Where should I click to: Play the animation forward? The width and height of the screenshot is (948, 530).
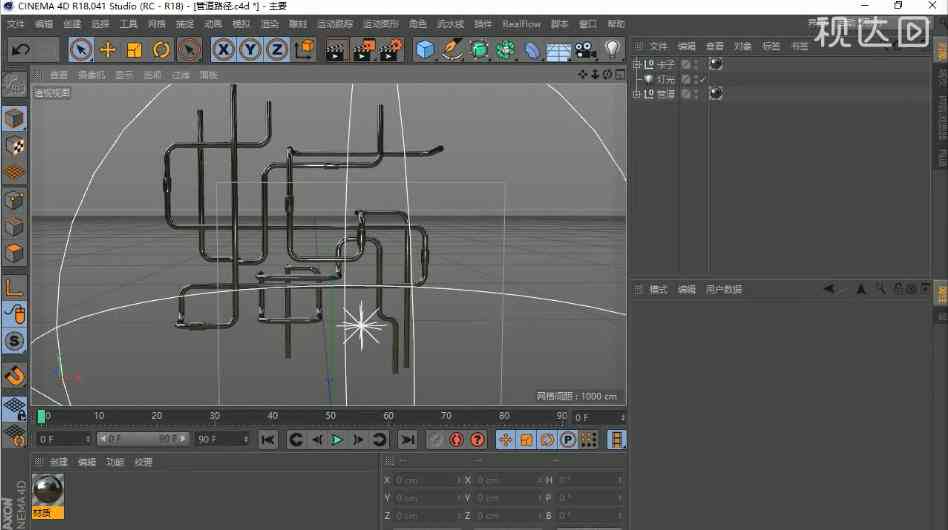pos(337,439)
